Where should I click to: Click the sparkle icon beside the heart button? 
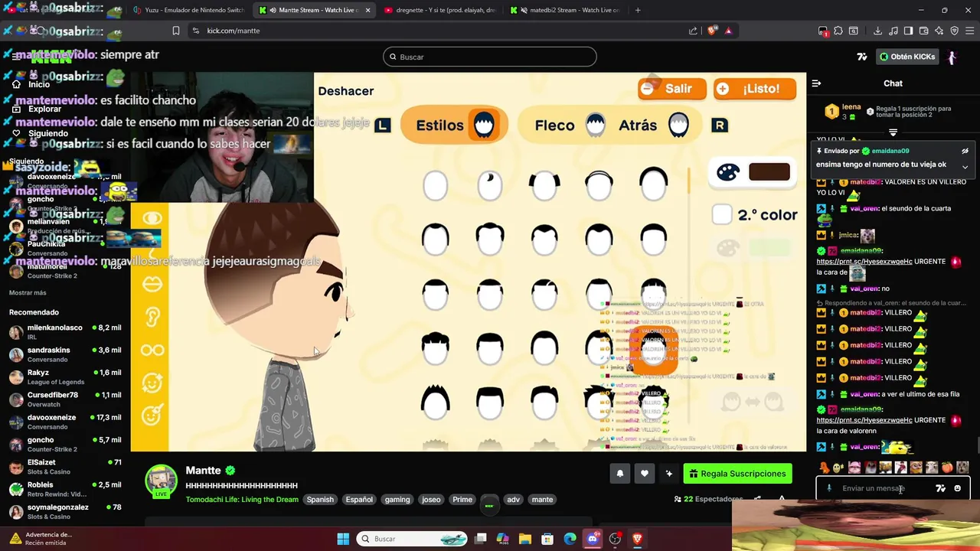coord(669,474)
